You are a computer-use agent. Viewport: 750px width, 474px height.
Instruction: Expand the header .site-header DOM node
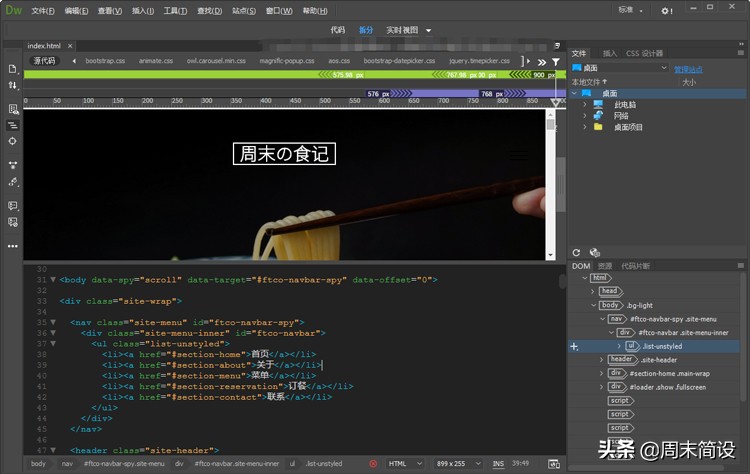pyautogui.click(x=602, y=359)
